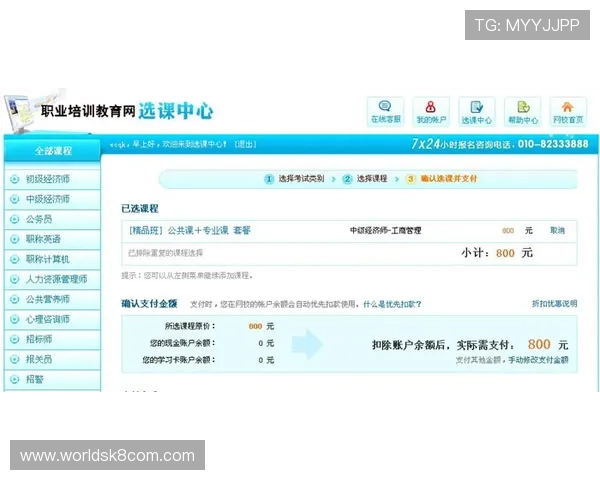Go to step 1 选择考试类别

[295, 179]
